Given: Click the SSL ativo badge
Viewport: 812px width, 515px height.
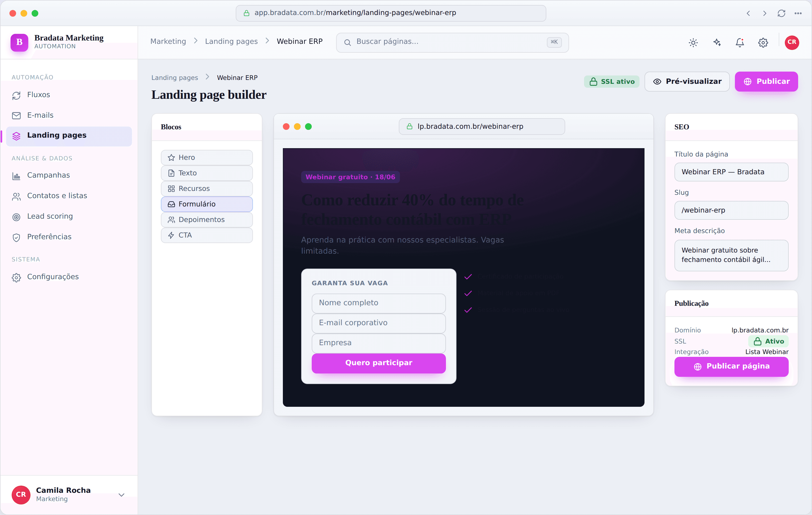Looking at the screenshot, I should (x=611, y=82).
